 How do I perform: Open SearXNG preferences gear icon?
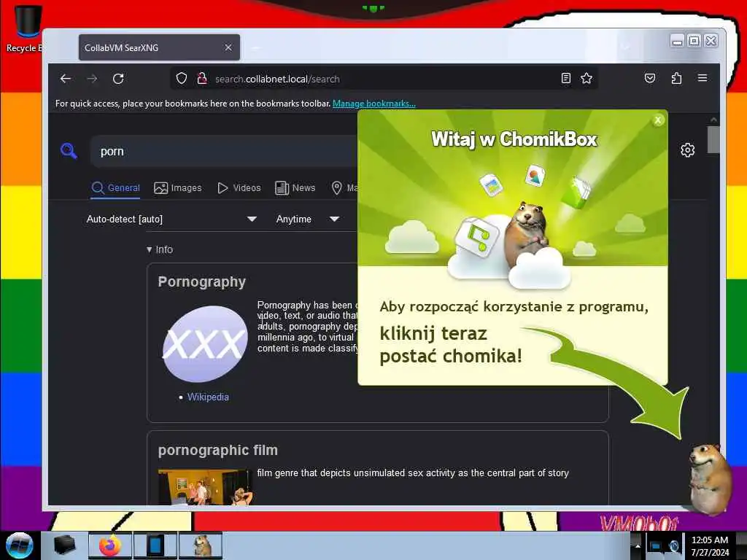tap(687, 150)
